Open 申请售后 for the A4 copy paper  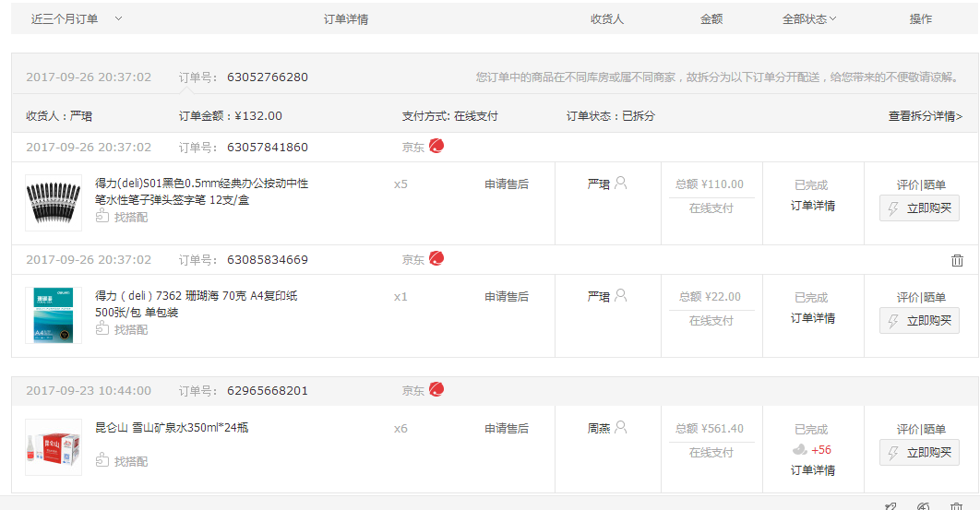click(x=507, y=297)
